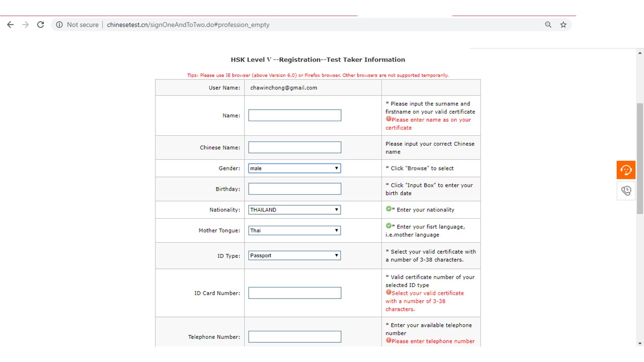Click the red browser tips notice text

pos(317,75)
